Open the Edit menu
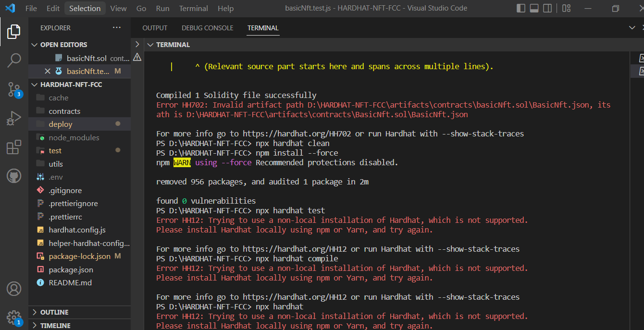The height and width of the screenshot is (330, 644). click(x=53, y=8)
